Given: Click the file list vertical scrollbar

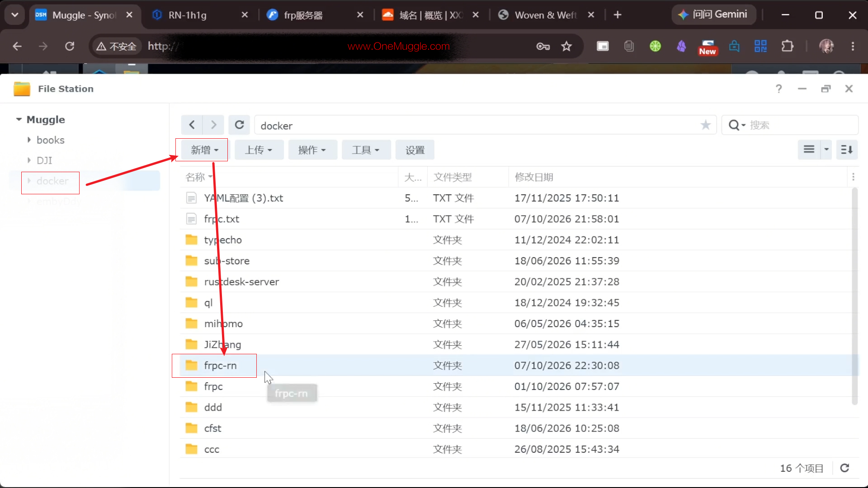Looking at the screenshot, I should [854, 296].
